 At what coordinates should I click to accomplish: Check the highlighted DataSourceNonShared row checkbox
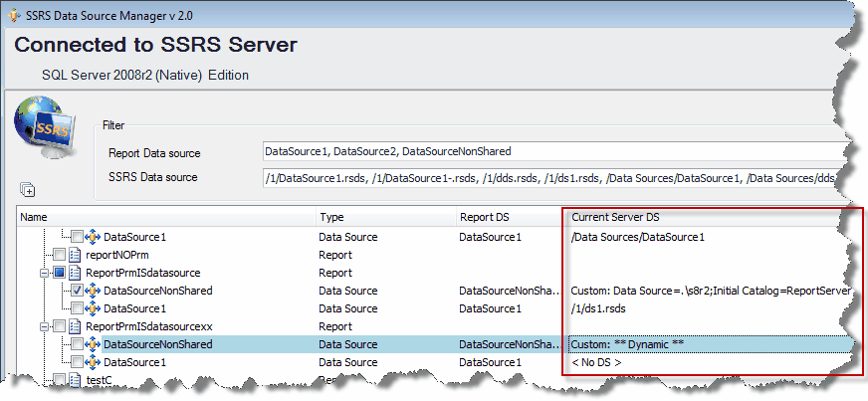[78, 344]
